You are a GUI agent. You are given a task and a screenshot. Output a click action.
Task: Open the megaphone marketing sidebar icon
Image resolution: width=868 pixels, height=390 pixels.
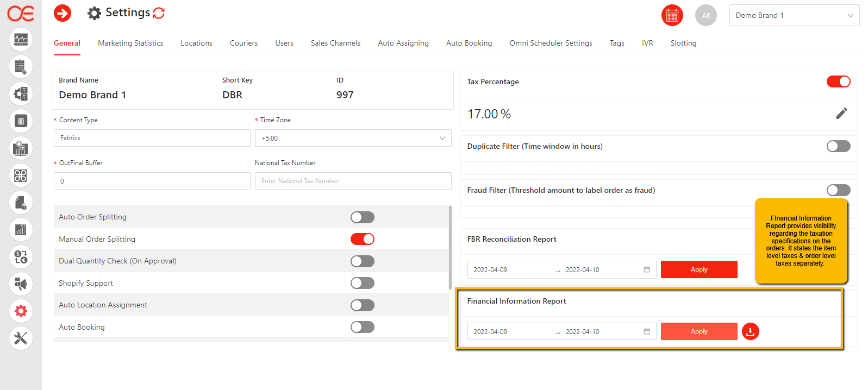[21, 284]
